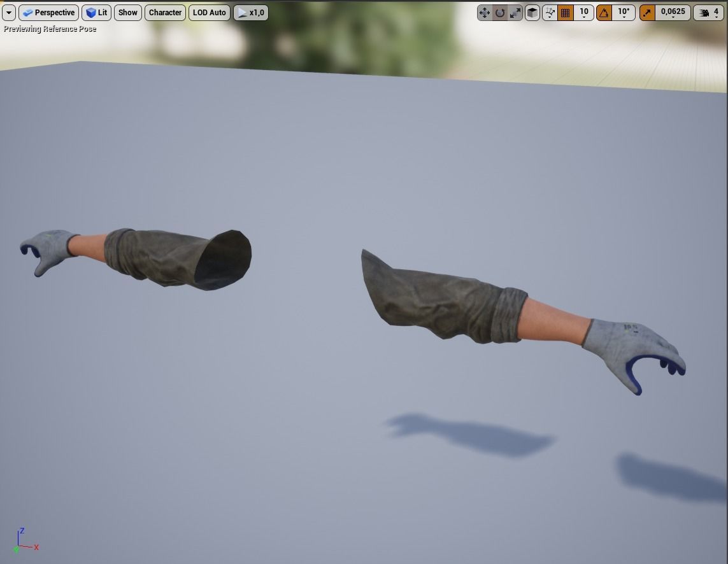The image size is (728, 564).
Task: Open the viewport options dropdown arrow
Action: [x=9, y=13]
